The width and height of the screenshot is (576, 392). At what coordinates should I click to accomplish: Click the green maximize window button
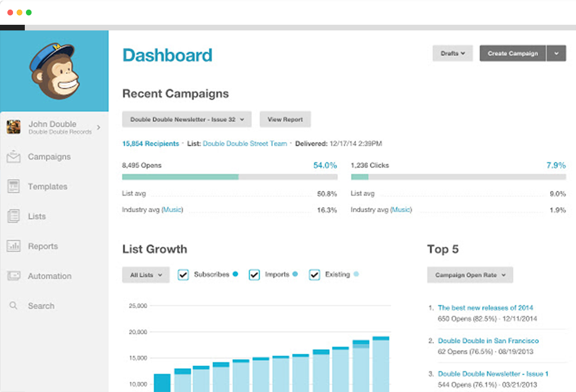click(29, 12)
